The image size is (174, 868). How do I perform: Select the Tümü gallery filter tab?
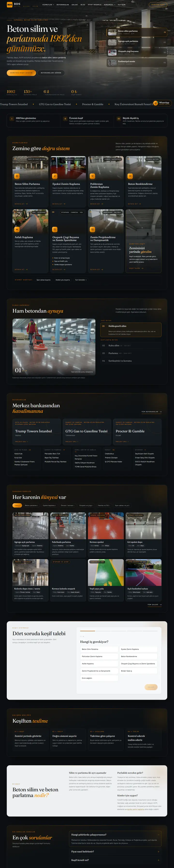click(17, 505)
